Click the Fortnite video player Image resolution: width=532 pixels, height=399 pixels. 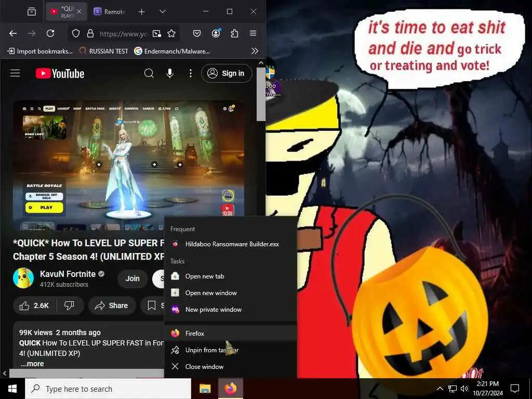(129, 166)
